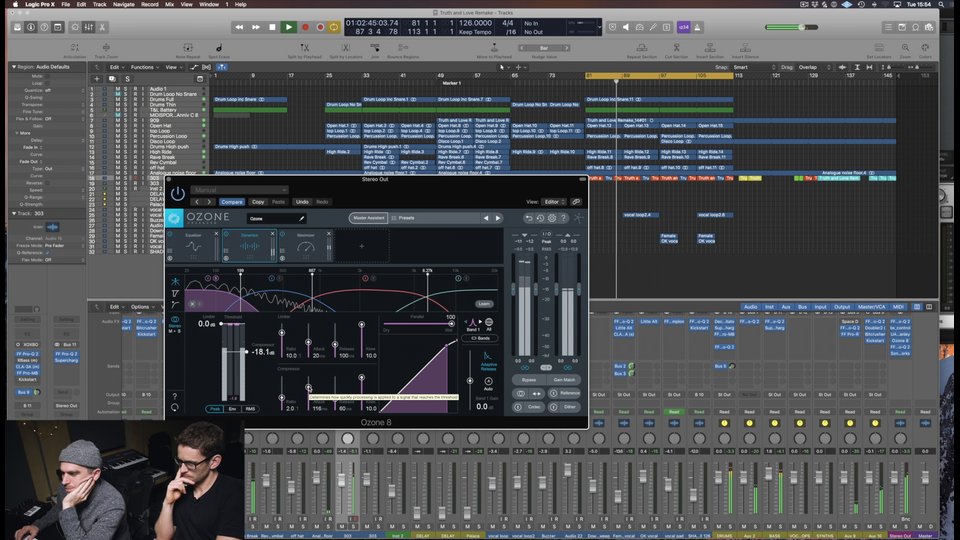Start recording with the red Record button
Screen dimensions: 960x540
pos(305,27)
